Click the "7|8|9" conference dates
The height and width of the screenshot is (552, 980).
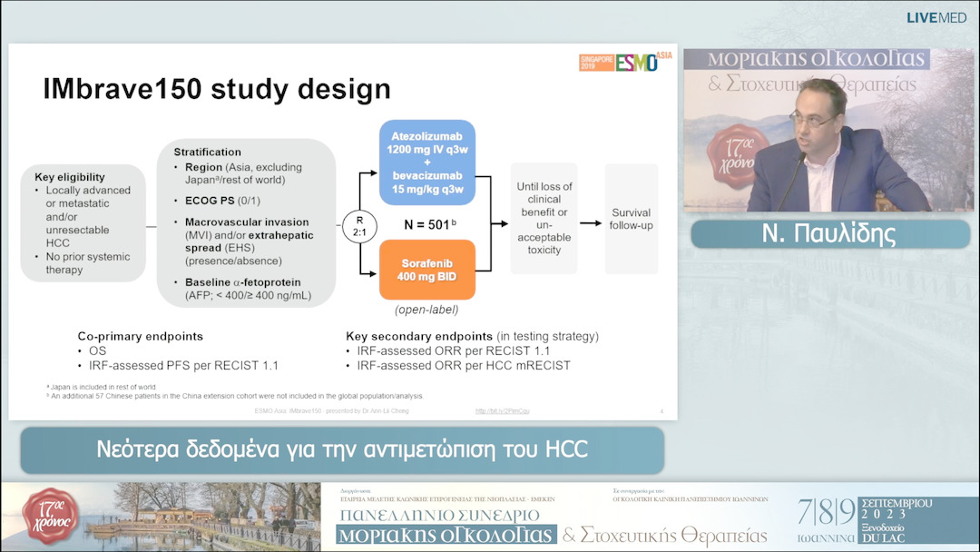[x=826, y=512]
